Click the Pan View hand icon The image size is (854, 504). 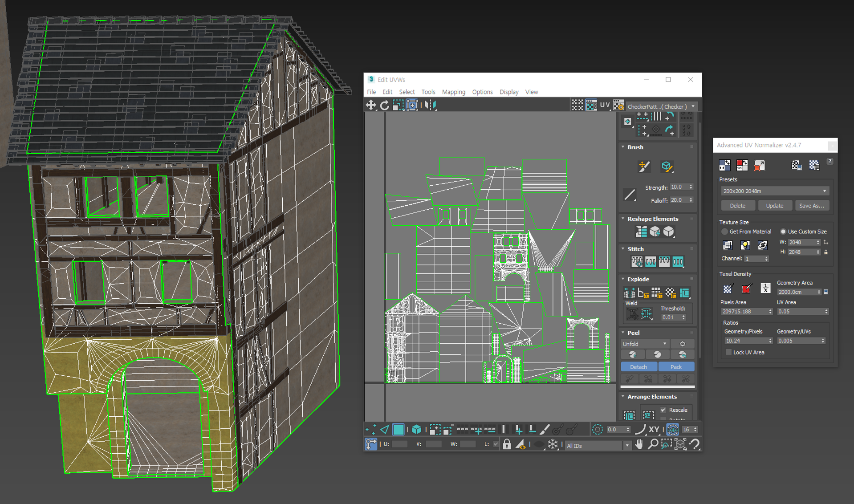tap(639, 444)
